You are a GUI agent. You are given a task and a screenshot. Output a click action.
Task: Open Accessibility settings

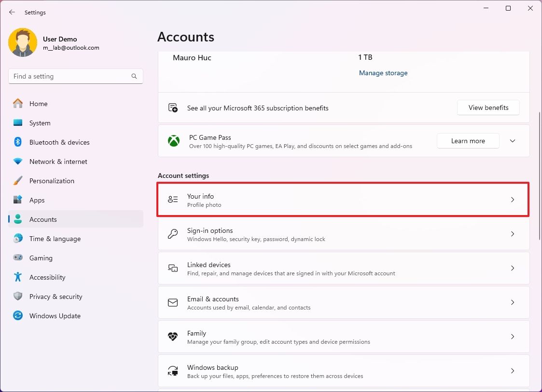point(18,277)
